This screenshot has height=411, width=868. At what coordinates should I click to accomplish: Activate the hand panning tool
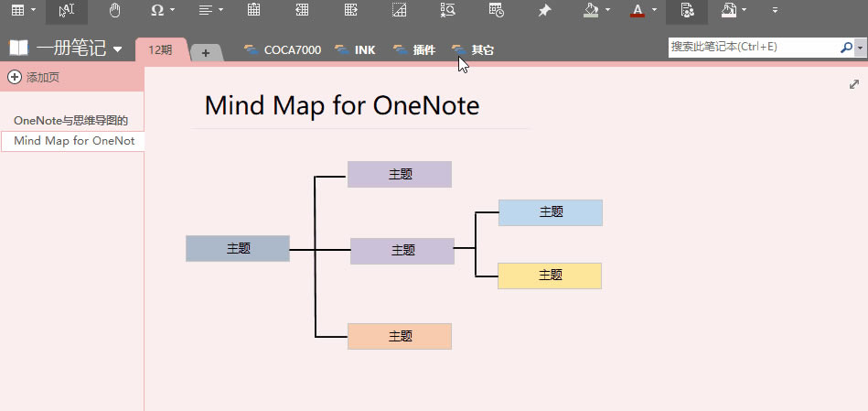pos(114,10)
